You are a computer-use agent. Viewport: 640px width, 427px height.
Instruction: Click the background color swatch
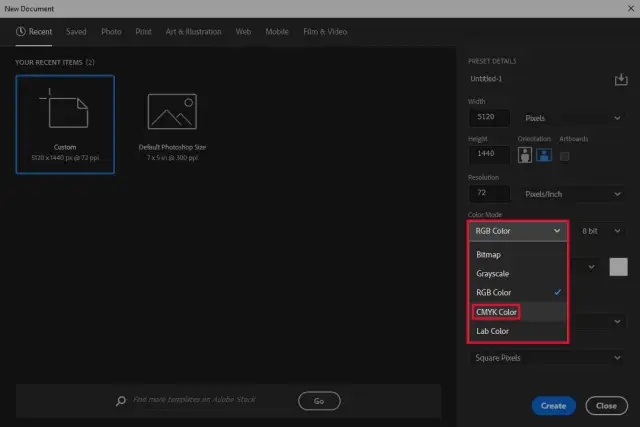coord(619,266)
